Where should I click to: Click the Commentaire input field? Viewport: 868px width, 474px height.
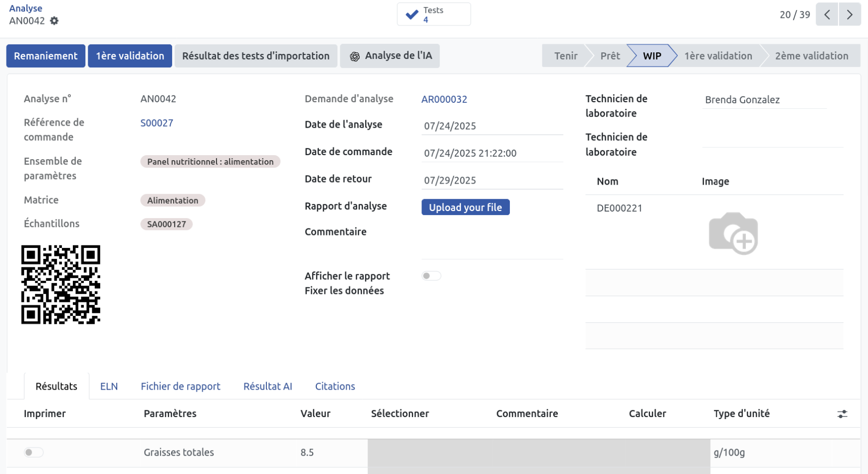click(x=492, y=244)
